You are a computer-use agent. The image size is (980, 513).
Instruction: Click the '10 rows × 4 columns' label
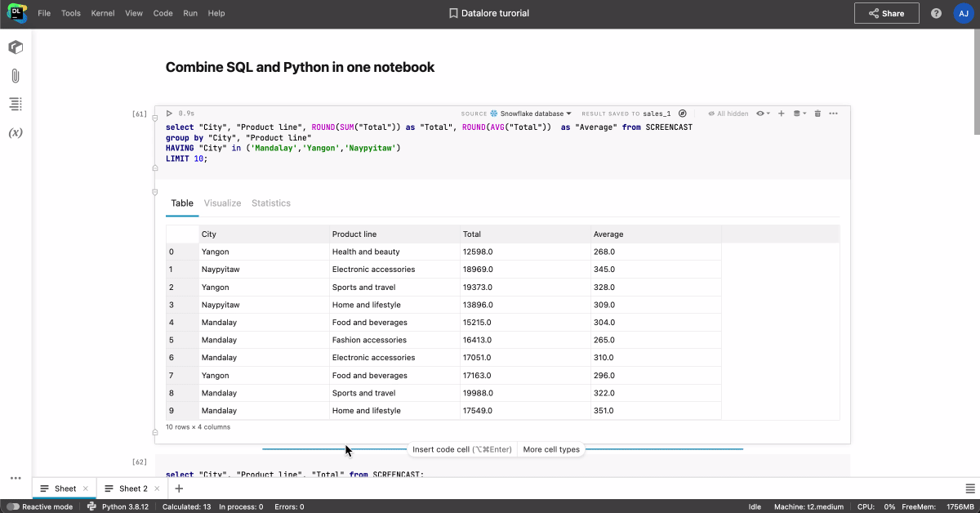198,427
